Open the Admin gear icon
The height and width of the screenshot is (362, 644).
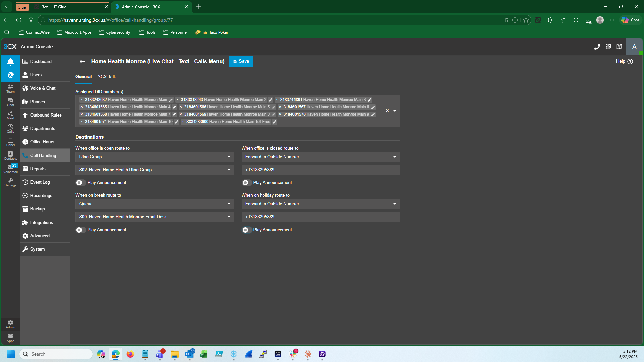click(10, 324)
